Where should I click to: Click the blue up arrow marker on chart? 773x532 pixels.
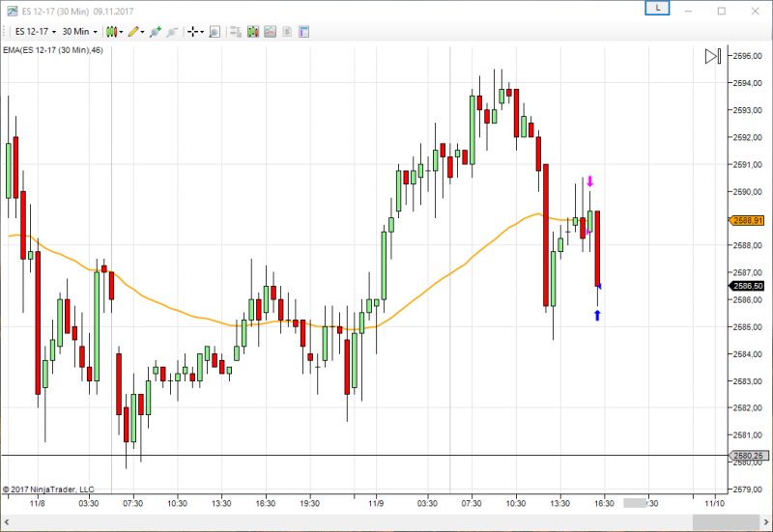point(597,316)
